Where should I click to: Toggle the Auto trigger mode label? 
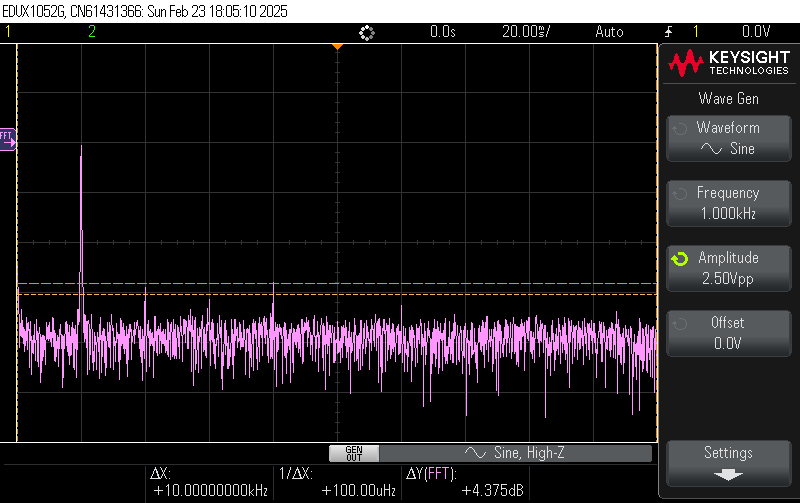pos(609,32)
